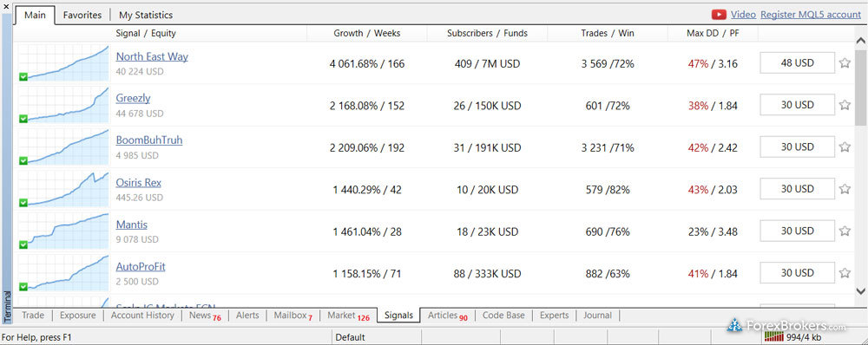The image size is (868, 345).
Task: Sort by Trades / Win column header
Action: [608, 33]
